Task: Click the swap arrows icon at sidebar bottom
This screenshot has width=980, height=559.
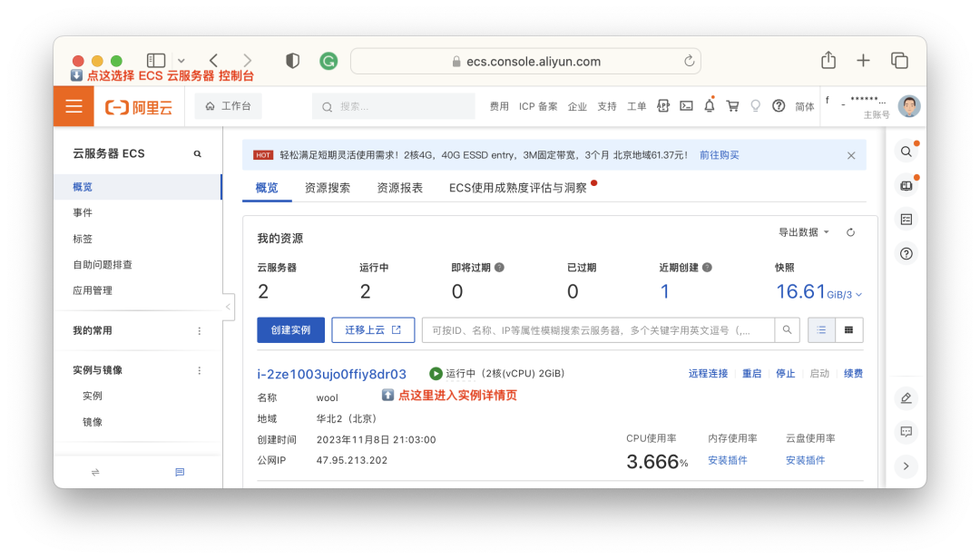Action: [x=95, y=472]
